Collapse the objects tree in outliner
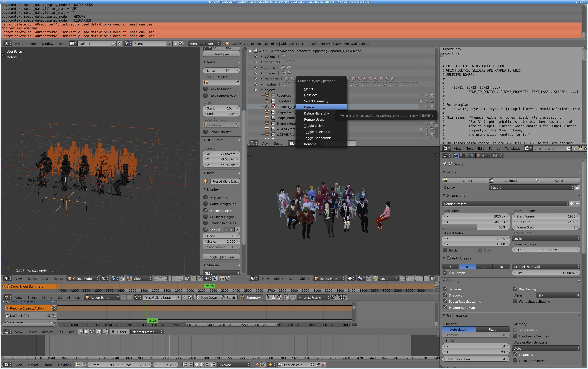The width and height of the screenshot is (588, 369). tap(256, 90)
